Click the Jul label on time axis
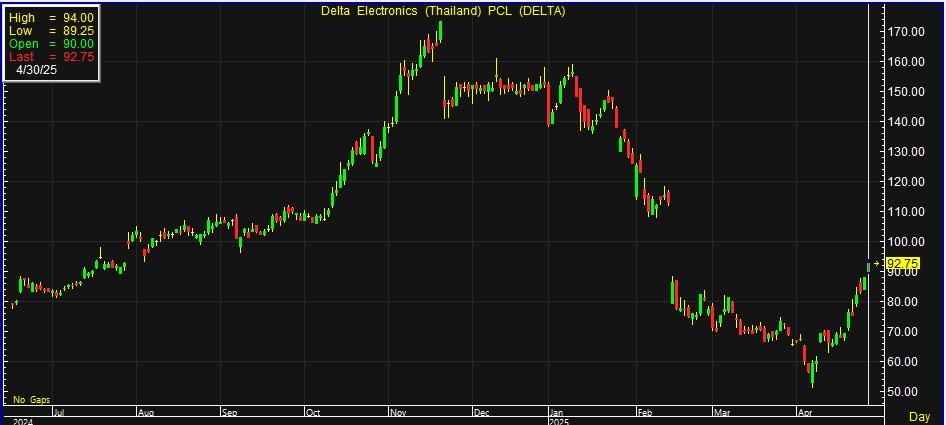Image resolution: width=946 pixels, height=425 pixels. click(x=59, y=413)
